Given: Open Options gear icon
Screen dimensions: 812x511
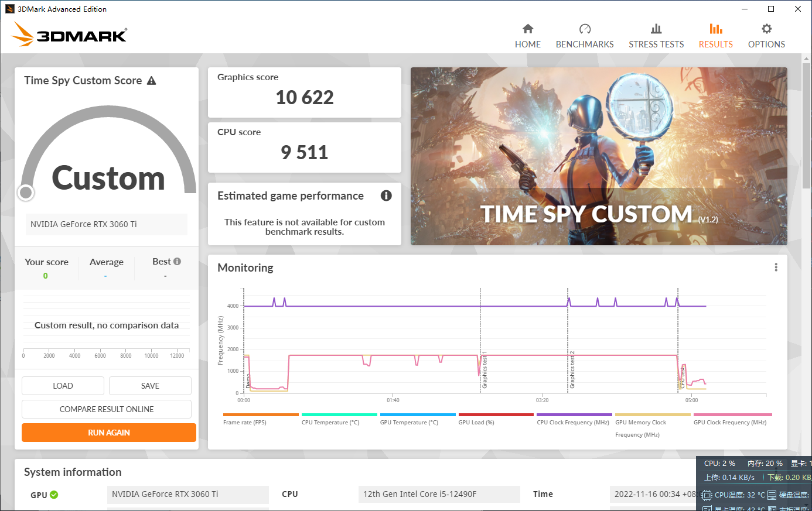Looking at the screenshot, I should pyautogui.click(x=766, y=29).
